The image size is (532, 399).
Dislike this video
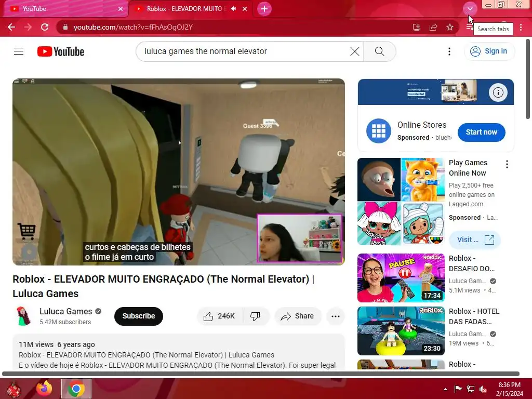click(x=256, y=316)
